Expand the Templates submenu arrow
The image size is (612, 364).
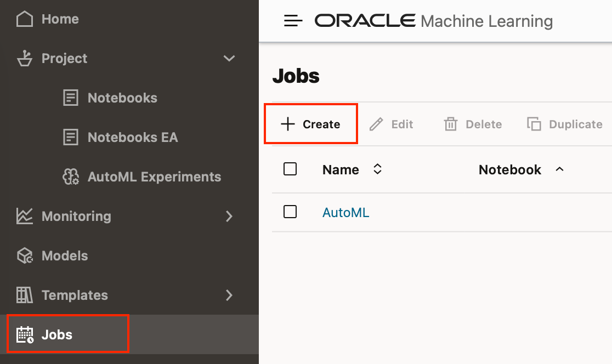(229, 295)
